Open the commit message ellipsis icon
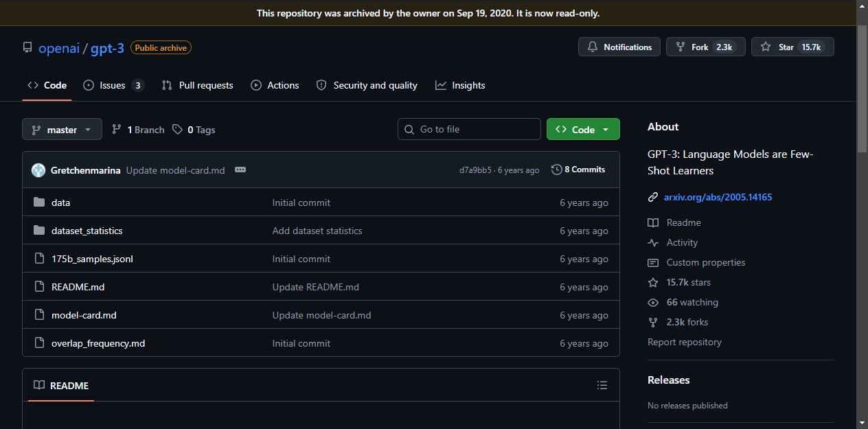 pos(240,170)
